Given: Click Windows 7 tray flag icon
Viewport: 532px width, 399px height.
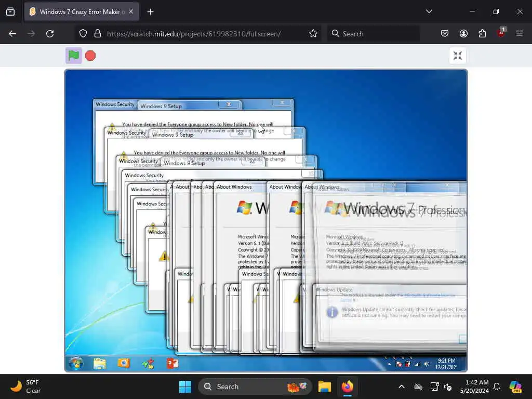Looking at the screenshot, I should click(x=400, y=364).
